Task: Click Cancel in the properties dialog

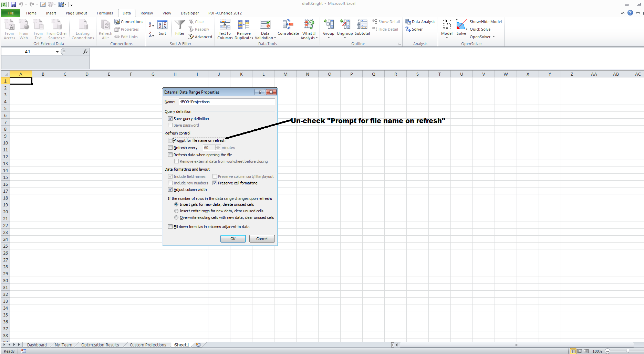Action: pyautogui.click(x=262, y=239)
